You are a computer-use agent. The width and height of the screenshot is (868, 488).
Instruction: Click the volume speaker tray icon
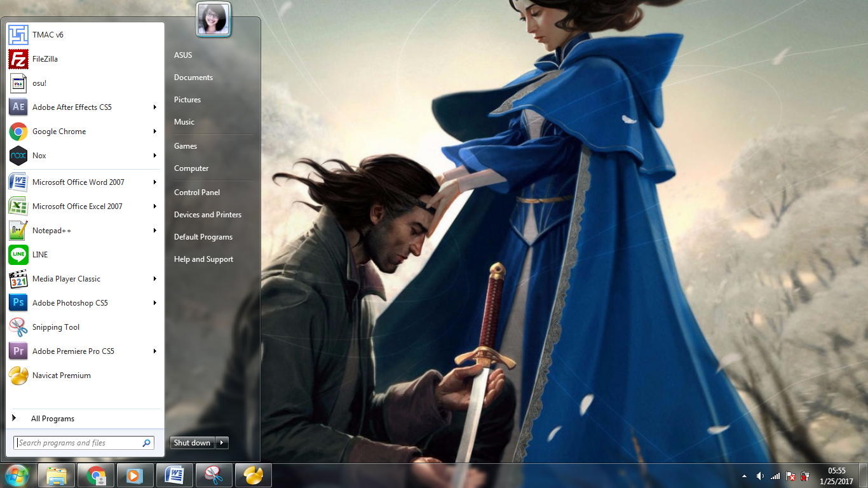point(760,476)
